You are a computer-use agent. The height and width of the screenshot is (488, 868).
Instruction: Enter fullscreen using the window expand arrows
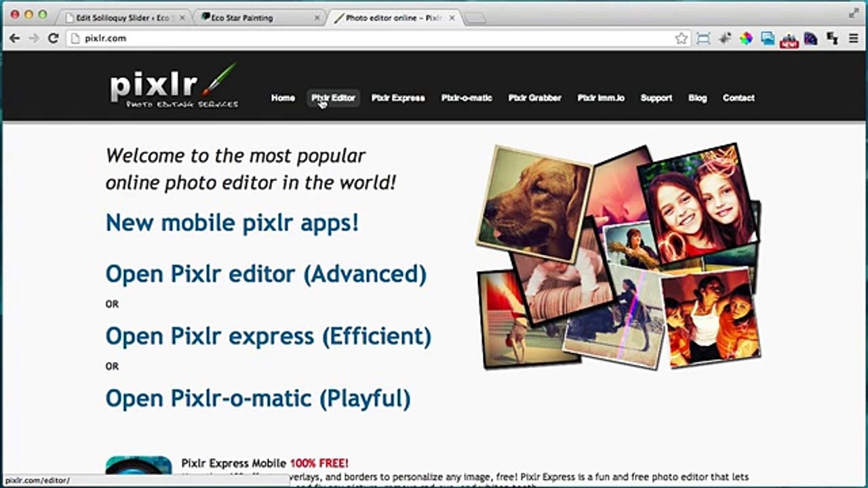coord(854,13)
